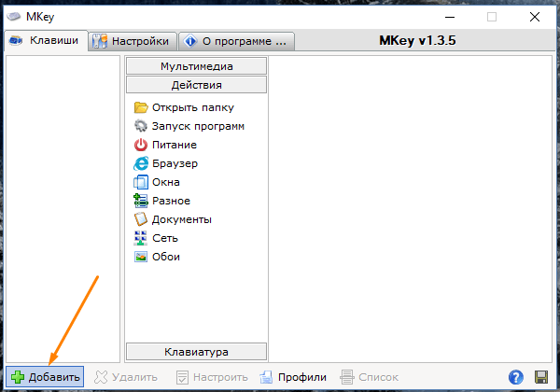Select the Разное action
Image resolution: width=560 pixels, height=392 pixels.
[x=171, y=201]
